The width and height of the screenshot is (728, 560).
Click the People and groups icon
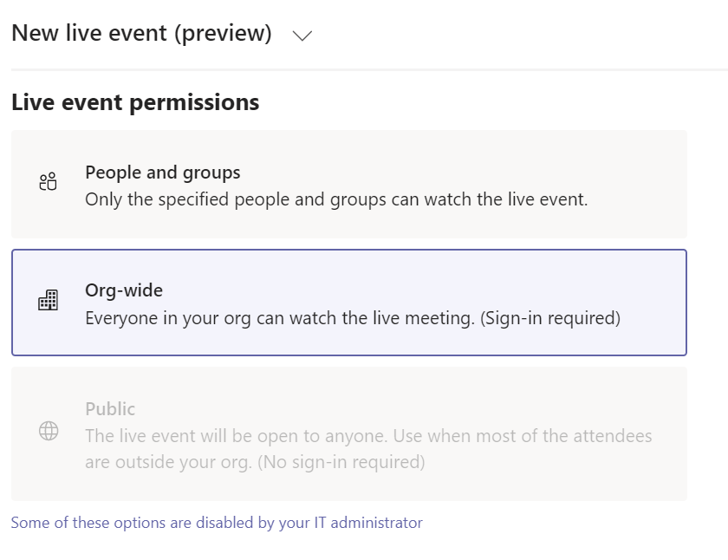pyautogui.click(x=49, y=183)
